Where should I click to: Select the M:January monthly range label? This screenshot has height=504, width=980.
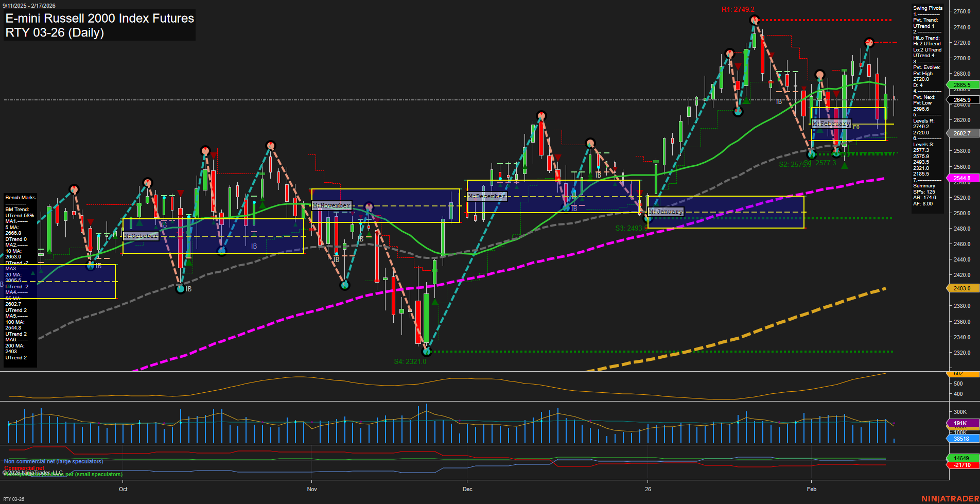coord(666,212)
